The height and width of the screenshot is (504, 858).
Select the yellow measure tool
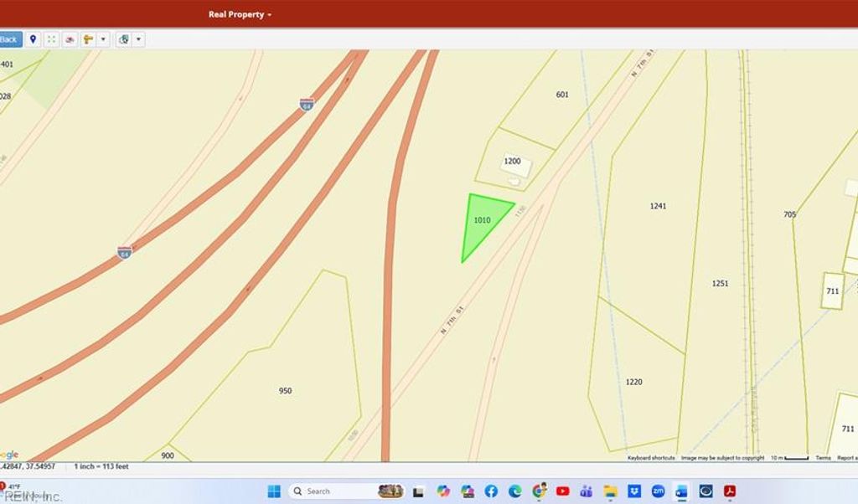[x=88, y=39]
